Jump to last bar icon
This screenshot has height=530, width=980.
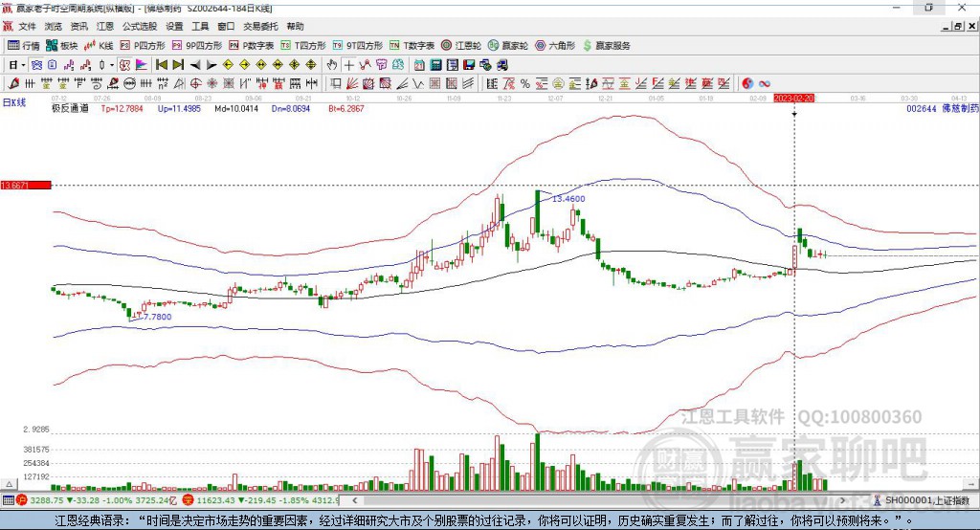tap(178, 65)
